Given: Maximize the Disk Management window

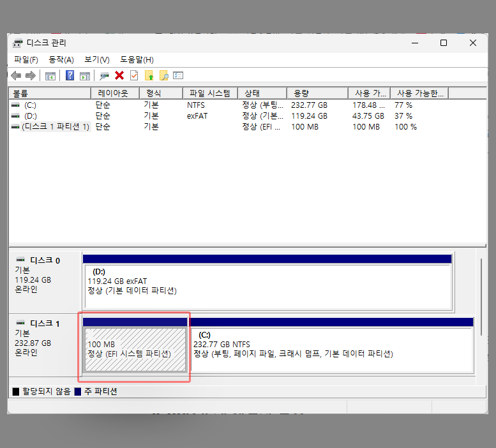Looking at the screenshot, I should (444, 43).
